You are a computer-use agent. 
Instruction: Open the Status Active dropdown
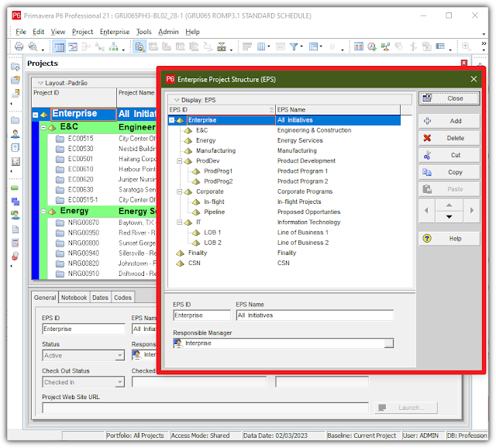[119, 356]
